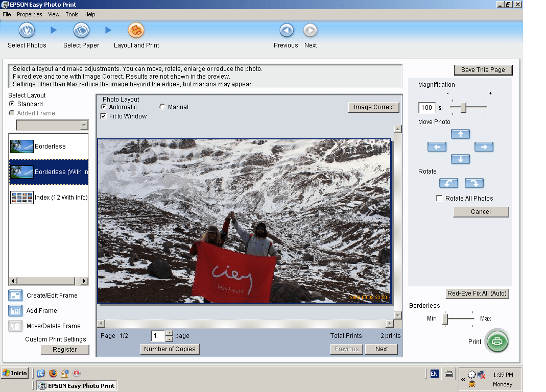Rotate photo counterclockwise

pos(448,183)
